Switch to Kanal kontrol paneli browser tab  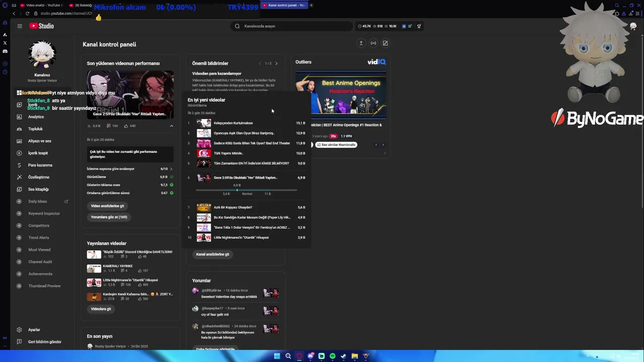[x=284, y=5]
